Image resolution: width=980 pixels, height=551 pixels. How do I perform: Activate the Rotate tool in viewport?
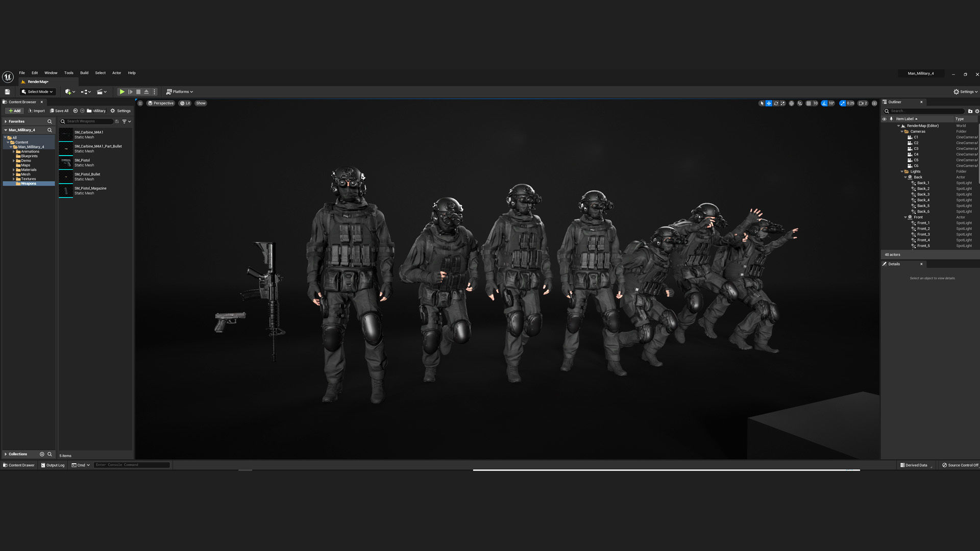click(776, 103)
